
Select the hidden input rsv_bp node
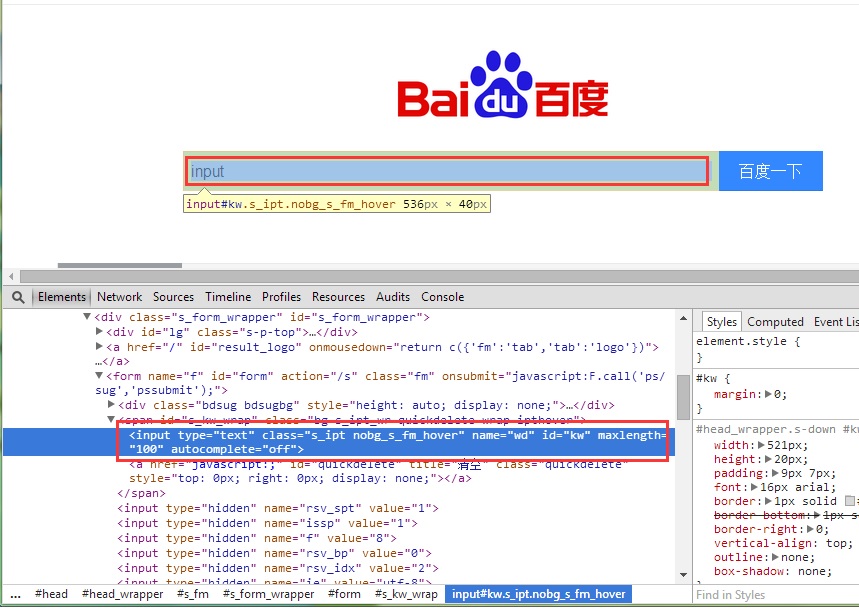click(274, 553)
